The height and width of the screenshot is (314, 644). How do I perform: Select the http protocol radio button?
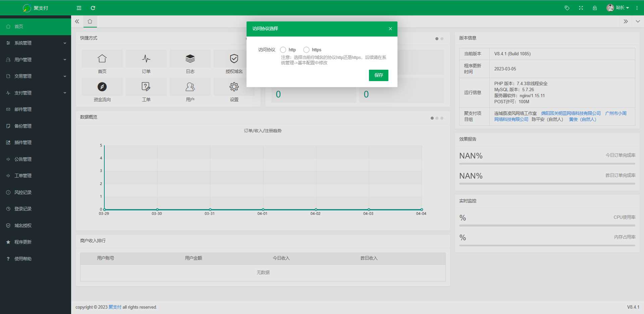click(x=283, y=50)
